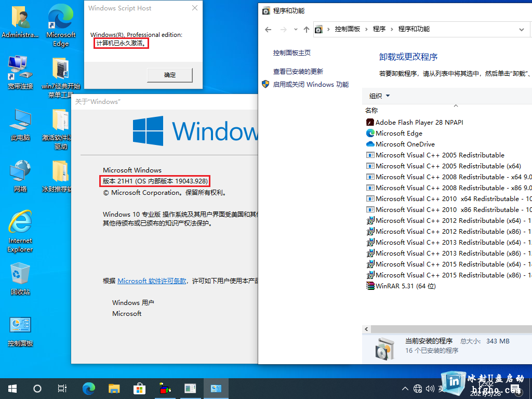Select Microsoft Edge in programs list
This screenshot has height=399, width=532.
point(394,134)
